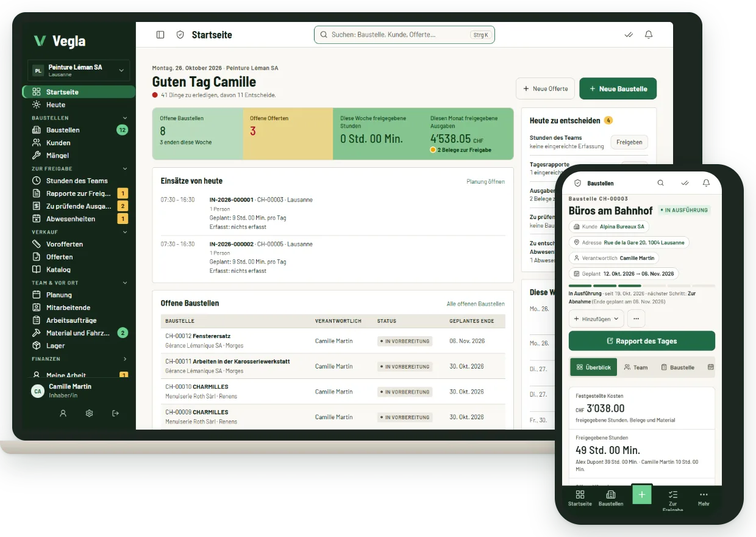Open Vorofferten in the sidebar
Image resolution: width=756 pixels, height=537 pixels.
tap(79, 244)
